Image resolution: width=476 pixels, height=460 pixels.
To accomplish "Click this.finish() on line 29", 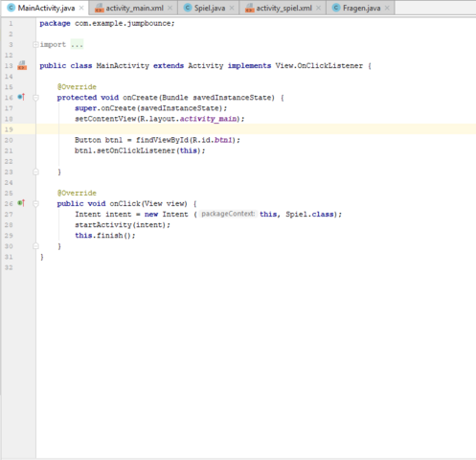I will 103,236.
